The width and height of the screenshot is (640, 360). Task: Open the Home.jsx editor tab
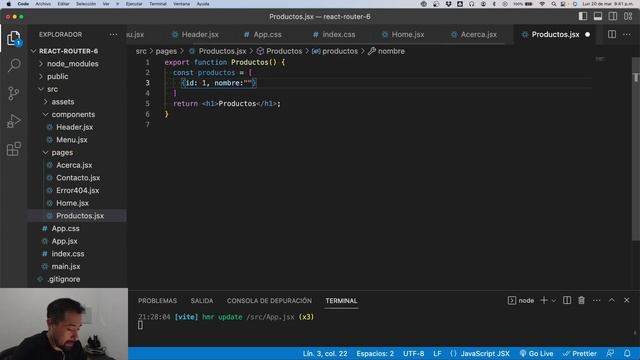coord(403,35)
